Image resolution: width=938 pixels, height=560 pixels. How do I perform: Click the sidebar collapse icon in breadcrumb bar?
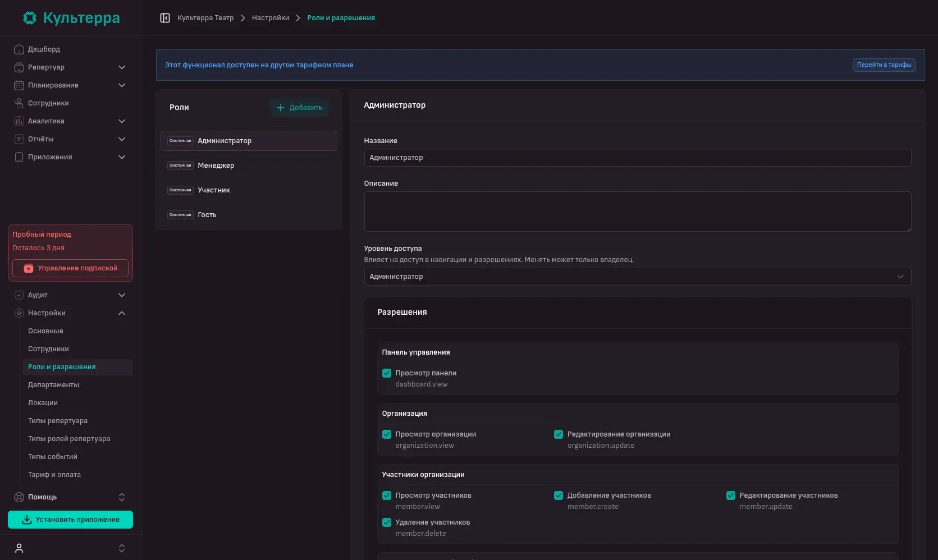tap(164, 18)
